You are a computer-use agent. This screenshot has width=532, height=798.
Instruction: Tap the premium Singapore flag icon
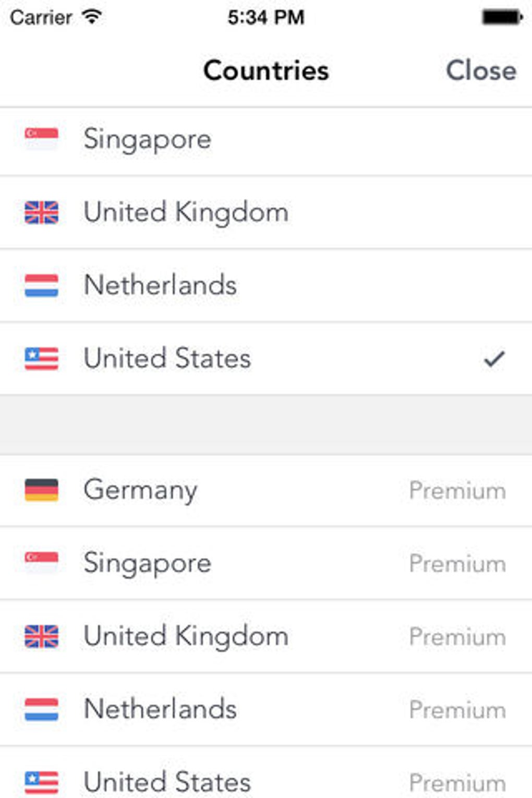coord(41,563)
